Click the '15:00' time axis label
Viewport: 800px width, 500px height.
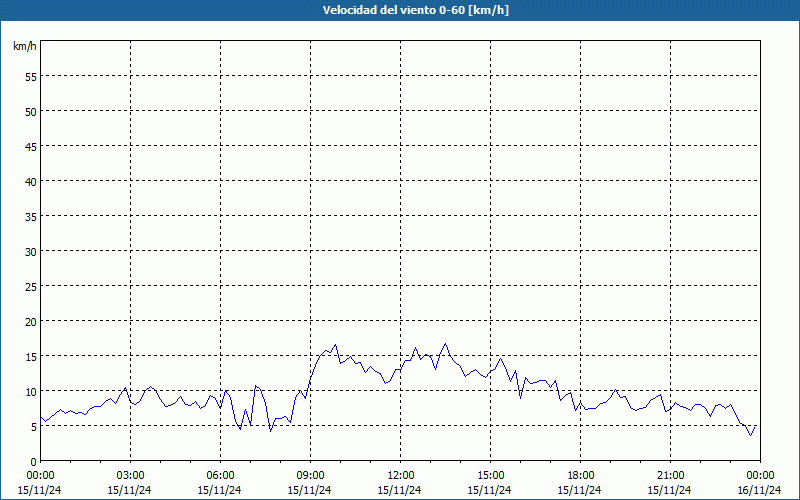[x=490, y=476]
